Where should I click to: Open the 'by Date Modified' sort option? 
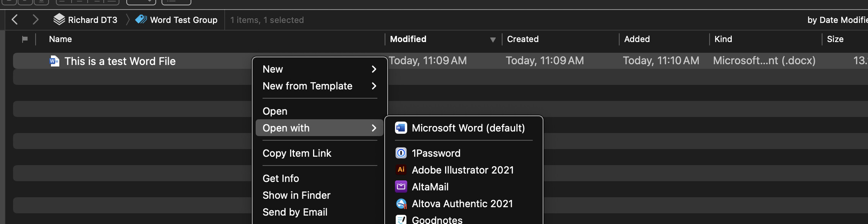837,20
